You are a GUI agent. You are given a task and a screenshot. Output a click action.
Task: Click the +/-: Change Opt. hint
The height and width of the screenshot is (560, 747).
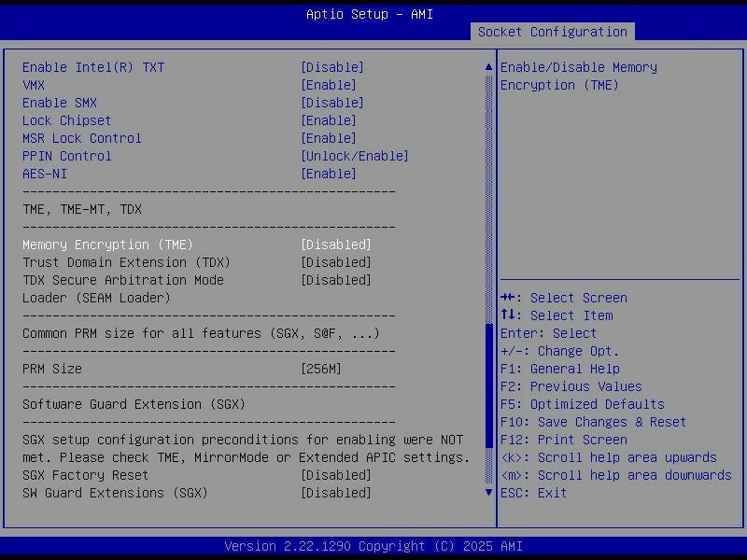click(x=559, y=351)
